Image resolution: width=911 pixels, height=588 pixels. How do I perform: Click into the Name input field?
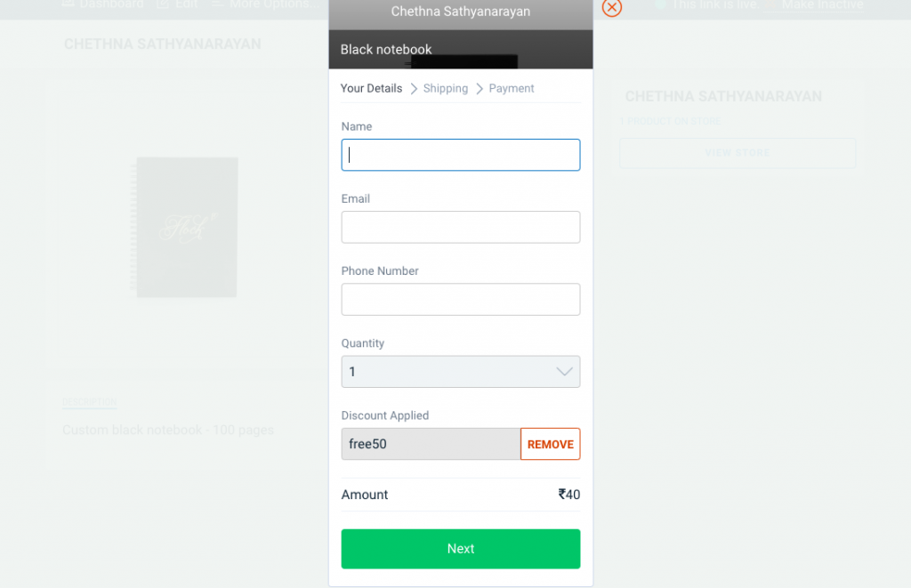point(461,155)
